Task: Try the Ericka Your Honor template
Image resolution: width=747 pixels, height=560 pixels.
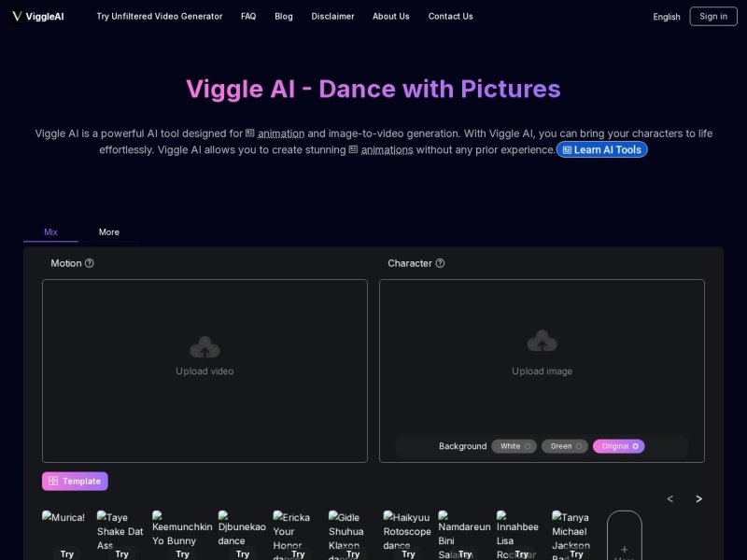Action: [298, 553]
